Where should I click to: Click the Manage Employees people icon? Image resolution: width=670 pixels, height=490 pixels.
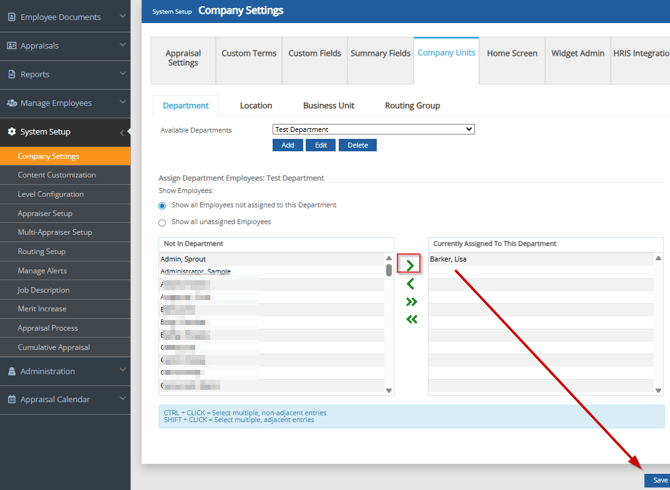(12, 103)
